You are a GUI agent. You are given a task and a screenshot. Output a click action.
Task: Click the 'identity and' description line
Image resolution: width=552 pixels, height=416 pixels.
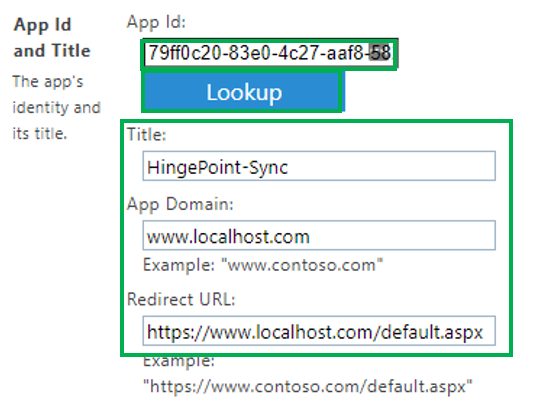click(x=57, y=108)
